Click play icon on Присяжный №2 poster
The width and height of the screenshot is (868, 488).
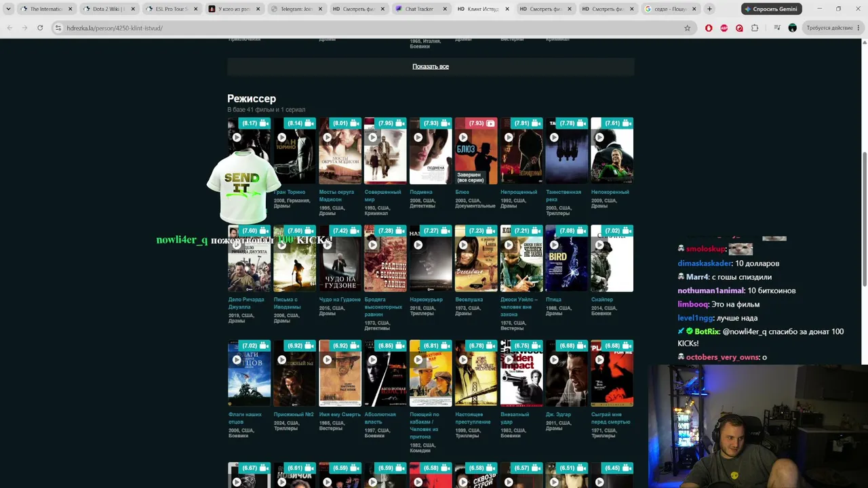point(282,360)
